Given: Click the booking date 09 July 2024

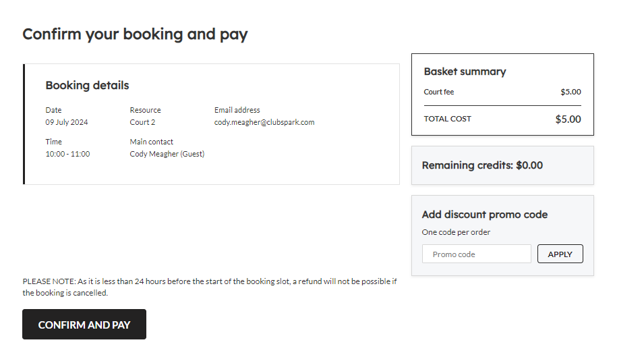Looking at the screenshot, I should [67, 122].
